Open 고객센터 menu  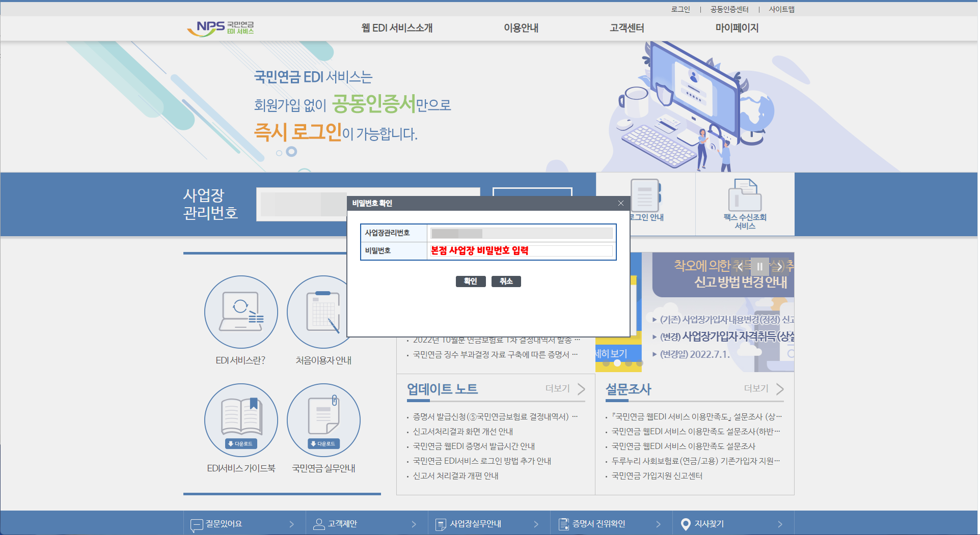627,28
